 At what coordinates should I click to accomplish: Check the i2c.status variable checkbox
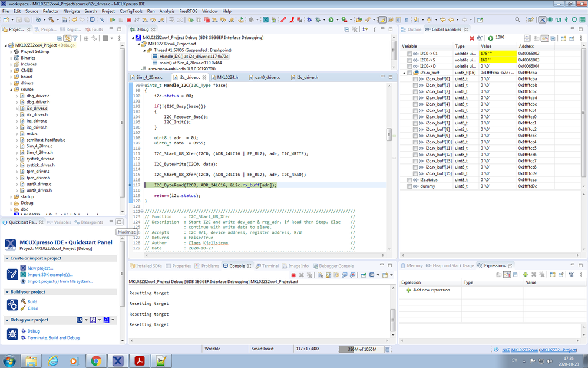click(409, 180)
